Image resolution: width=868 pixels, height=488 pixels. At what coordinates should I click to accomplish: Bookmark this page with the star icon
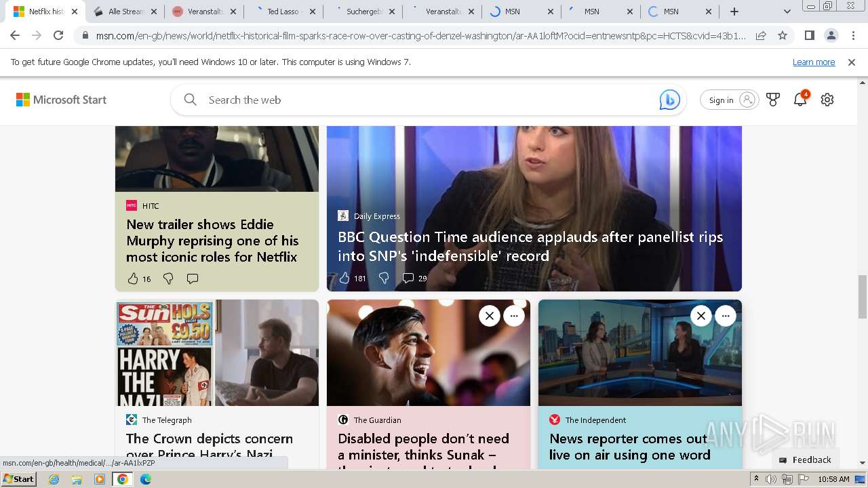pos(783,35)
